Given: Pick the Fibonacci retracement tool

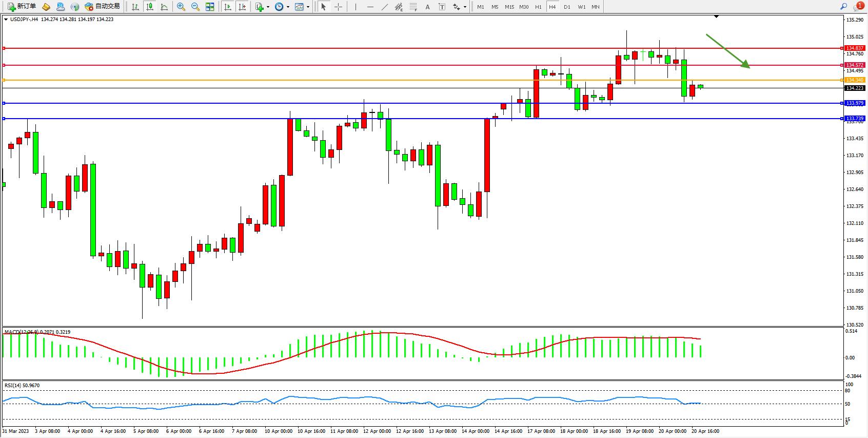Looking at the screenshot, I should (x=413, y=7).
